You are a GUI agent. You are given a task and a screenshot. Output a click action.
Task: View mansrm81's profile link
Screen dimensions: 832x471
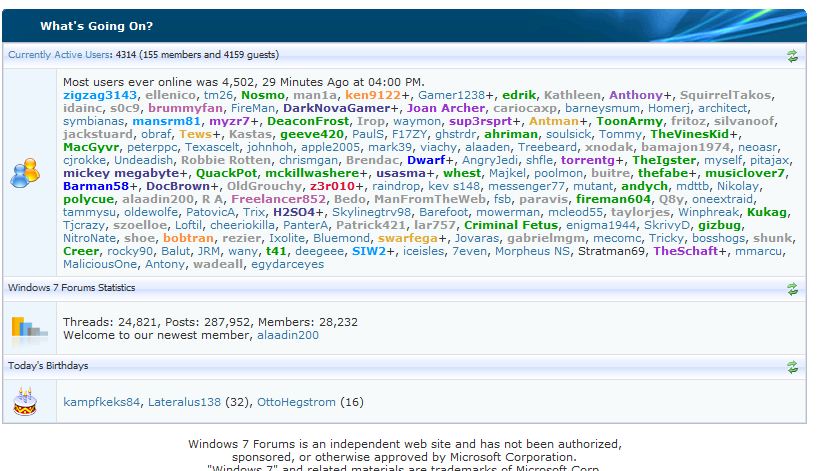(x=167, y=121)
